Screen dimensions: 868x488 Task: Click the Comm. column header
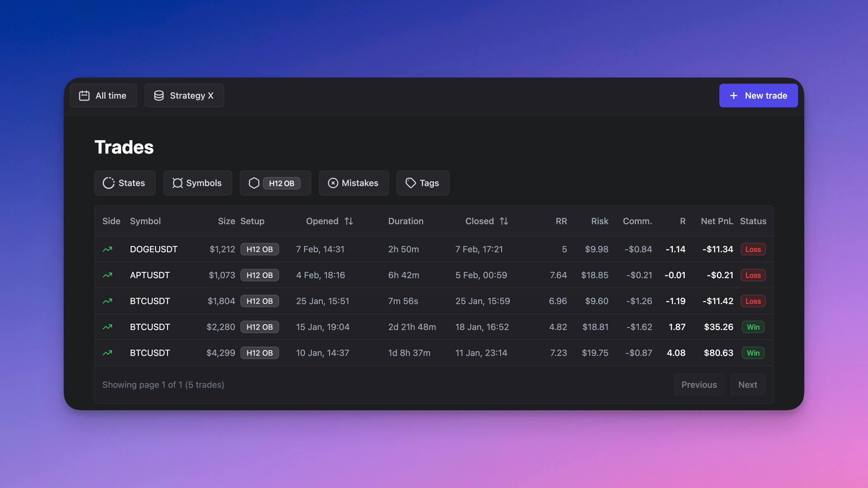pyautogui.click(x=638, y=221)
